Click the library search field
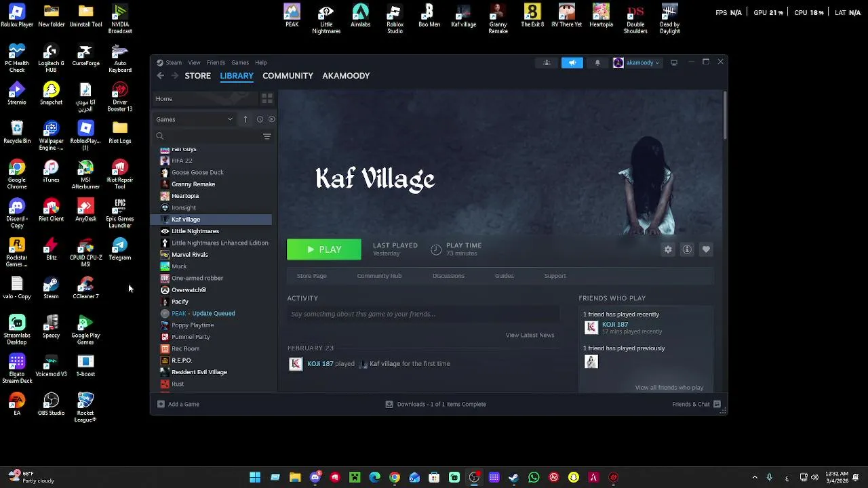This screenshot has width=868, height=488. coord(207,136)
